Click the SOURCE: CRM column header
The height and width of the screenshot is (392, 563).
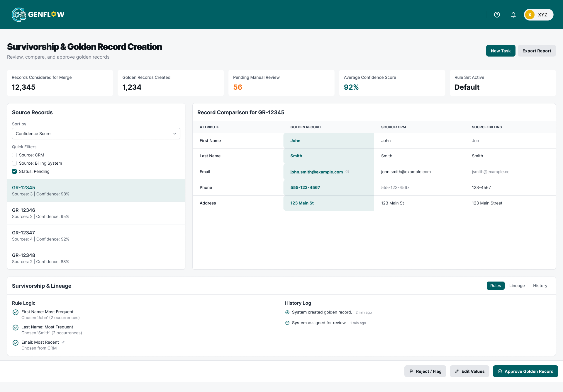[x=394, y=127]
